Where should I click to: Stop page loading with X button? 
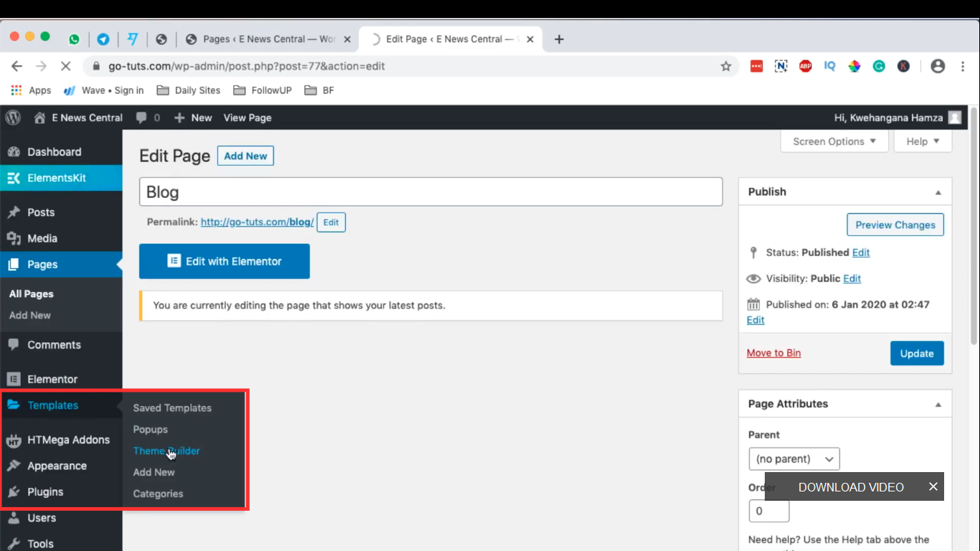click(x=65, y=66)
